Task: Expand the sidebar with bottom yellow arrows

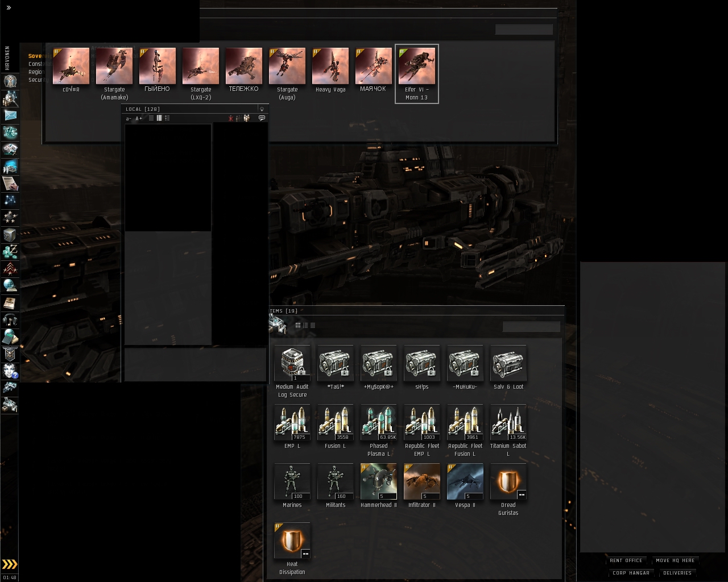Action: tap(10, 564)
